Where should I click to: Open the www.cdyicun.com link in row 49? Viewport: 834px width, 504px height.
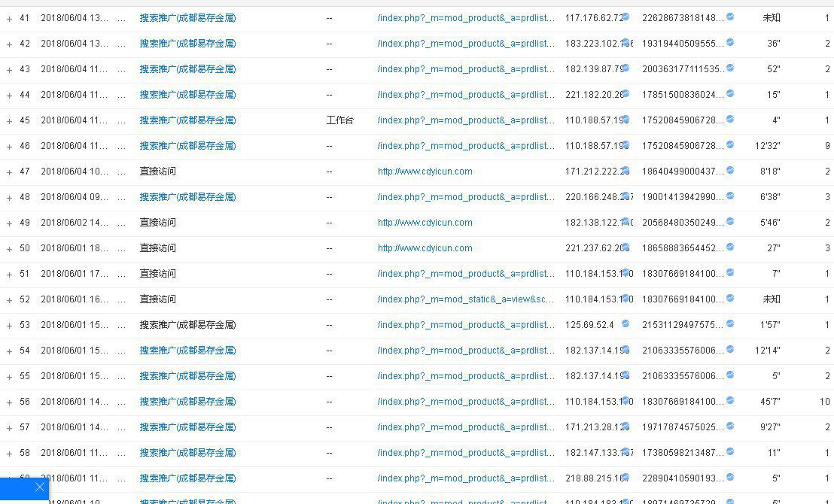point(426,221)
